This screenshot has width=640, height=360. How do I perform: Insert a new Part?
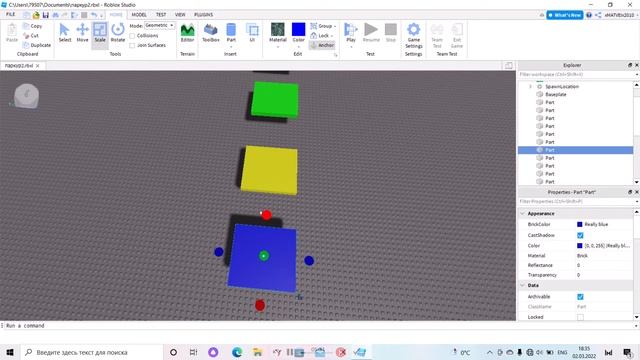tap(231, 32)
